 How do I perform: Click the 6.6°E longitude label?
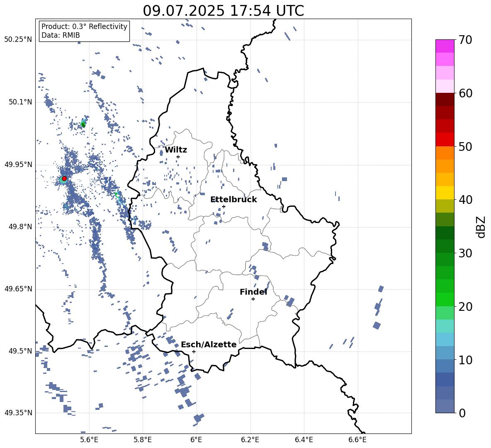click(x=357, y=440)
